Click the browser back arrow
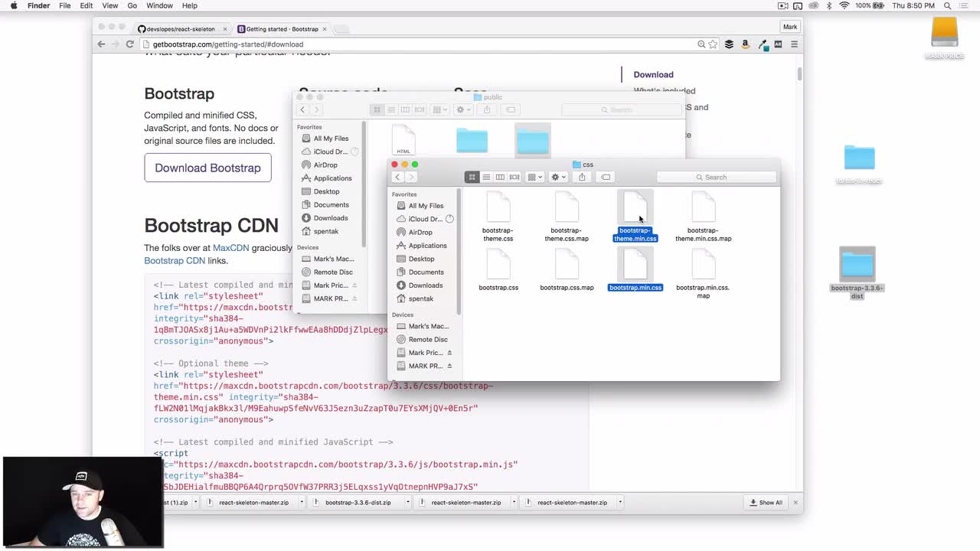This screenshot has width=980, height=551. (101, 44)
